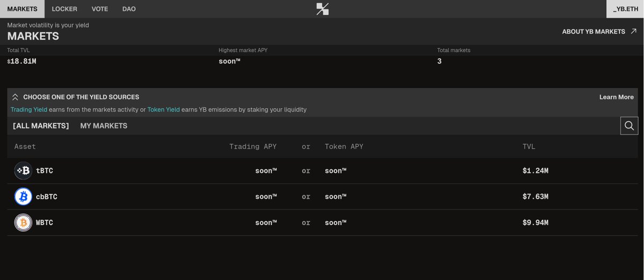The image size is (644, 280).
Task: Click the MARKETS page heading
Action: [33, 37]
